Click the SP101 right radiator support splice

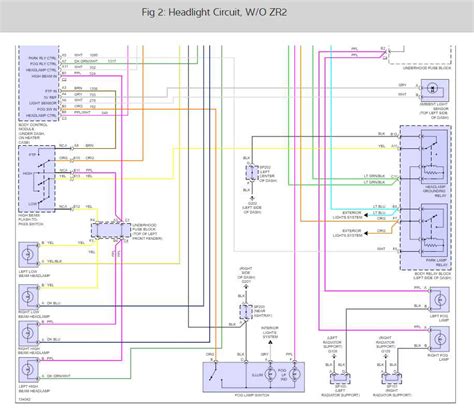(391, 379)
